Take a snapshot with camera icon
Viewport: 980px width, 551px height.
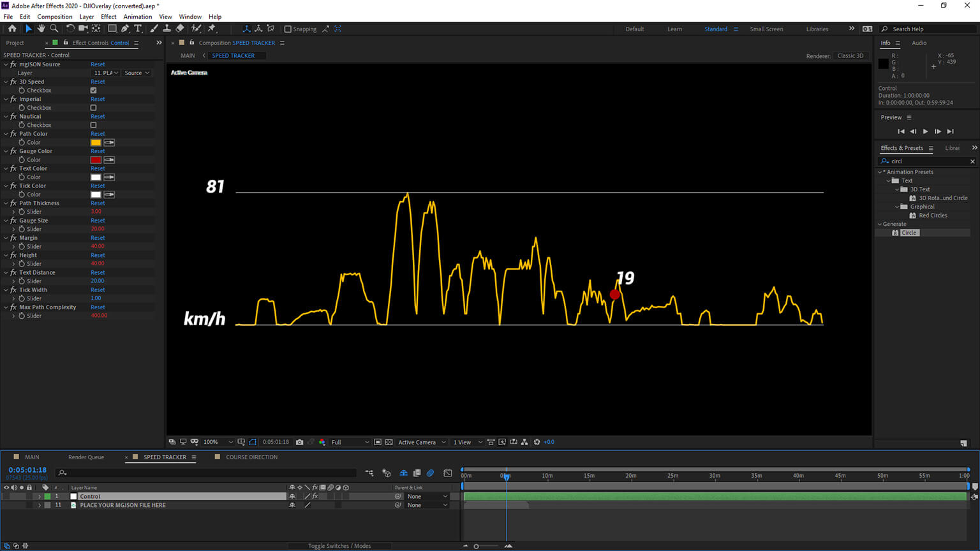(x=299, y=442)
